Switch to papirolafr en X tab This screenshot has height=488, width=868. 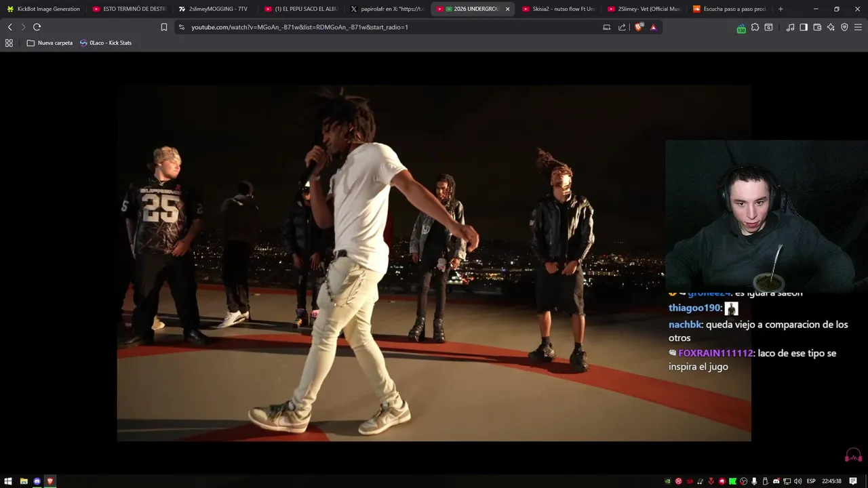click(x=387, y=9)
